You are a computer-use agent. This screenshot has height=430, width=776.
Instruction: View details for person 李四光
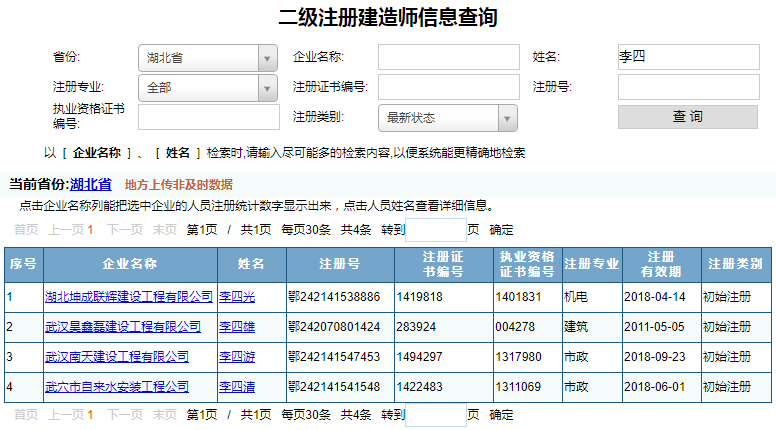click(x=237, y=297)
